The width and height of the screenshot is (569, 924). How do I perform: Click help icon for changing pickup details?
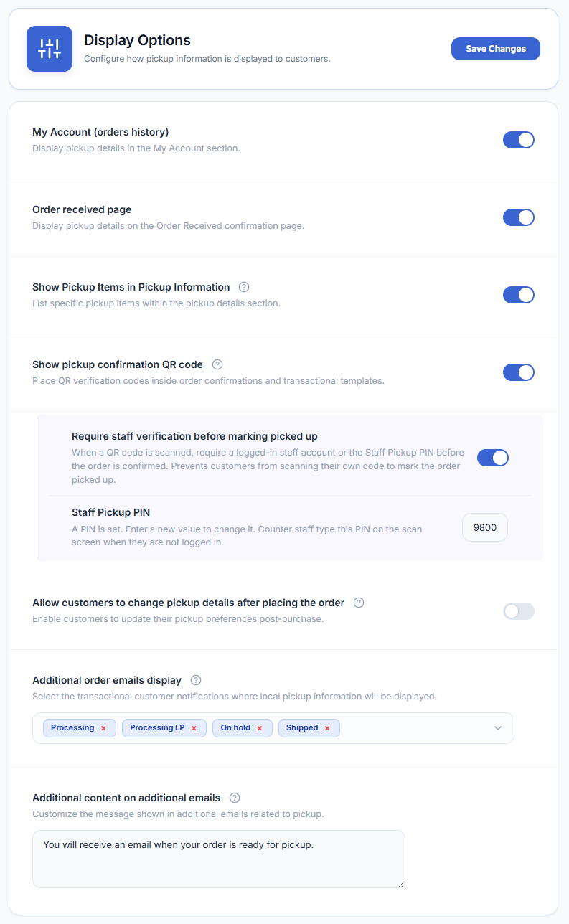click(359, 603)
